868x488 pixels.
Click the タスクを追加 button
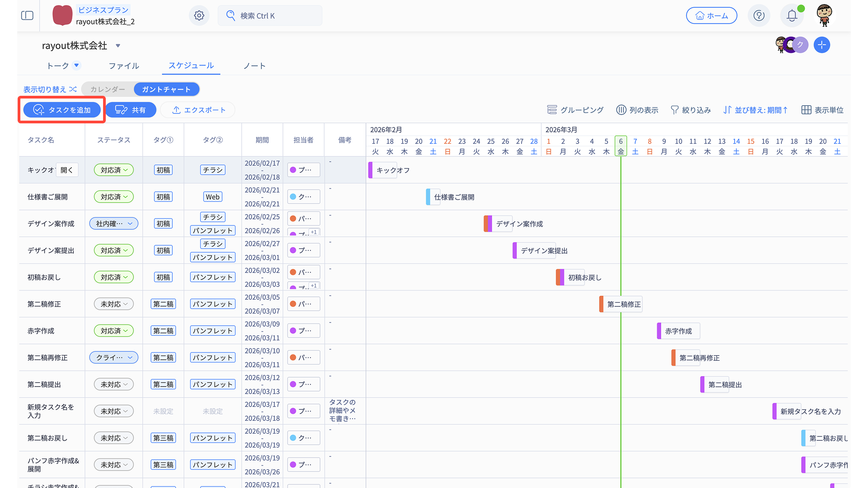(x=62, y=110)
